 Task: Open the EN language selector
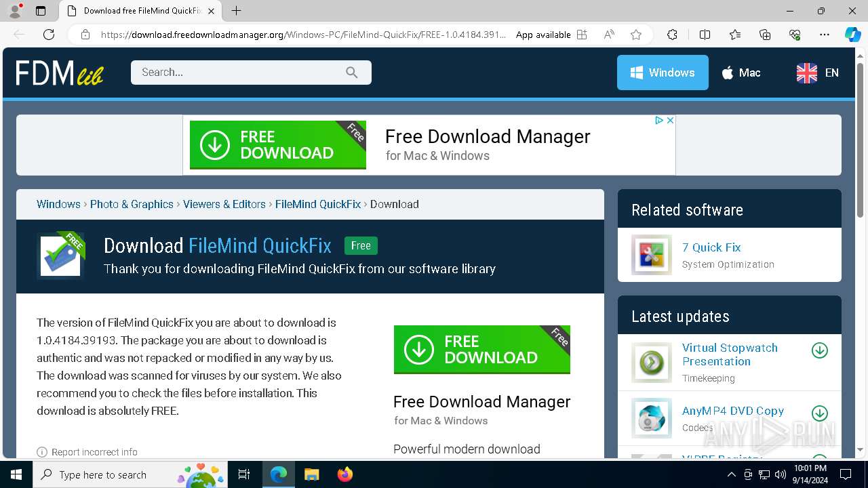click(x=817, y=73)
